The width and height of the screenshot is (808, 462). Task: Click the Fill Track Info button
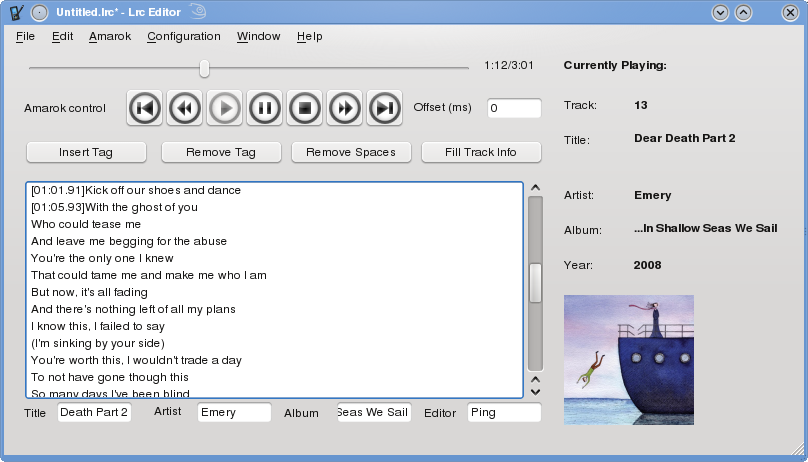coord(481,152)
